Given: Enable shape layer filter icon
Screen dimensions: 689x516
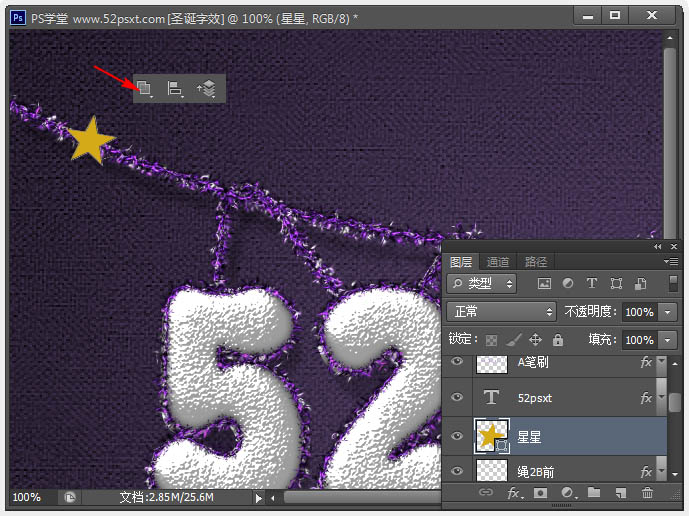Looking at the screenshot, I should 616,283.
